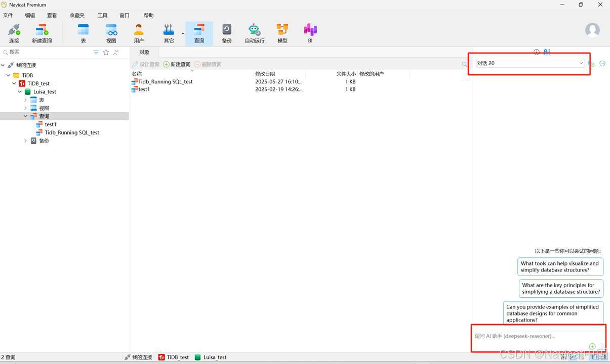Screen dimensions: 610x364
Task: Open the dropdown arrow next to 其它
Action: tap(183, 34)
